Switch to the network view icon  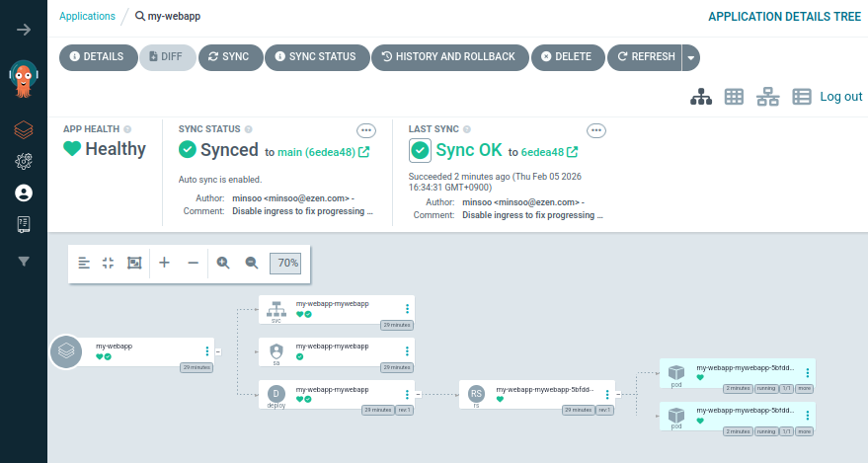(768, 97)
